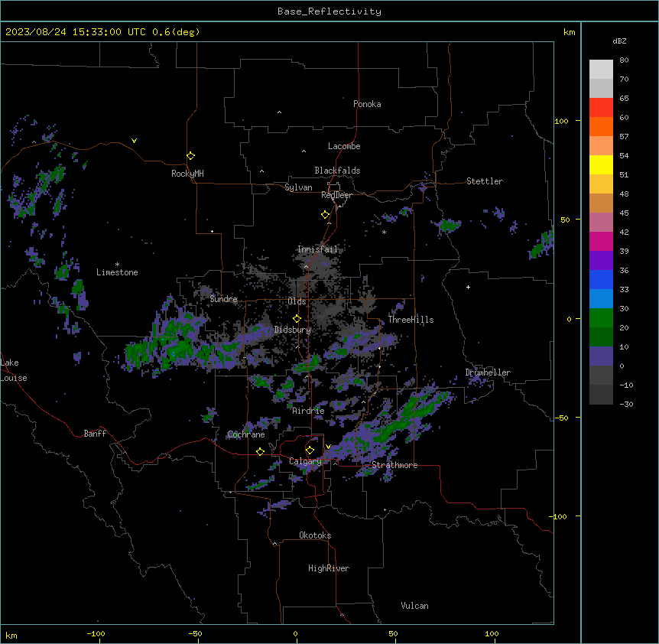The image size is (659, 644).
Task: Click the Lake Louise label
Action: [14, 370]
